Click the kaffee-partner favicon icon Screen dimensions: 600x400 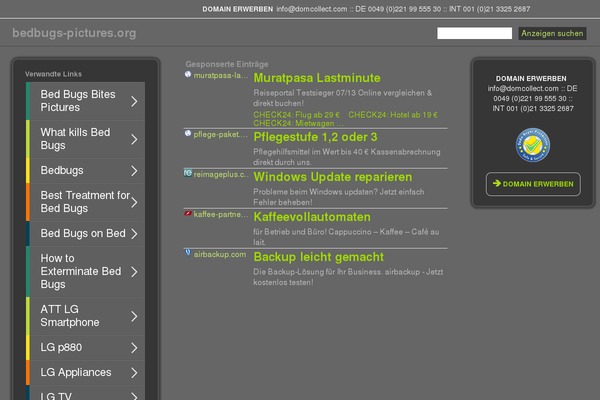point(188,213)
